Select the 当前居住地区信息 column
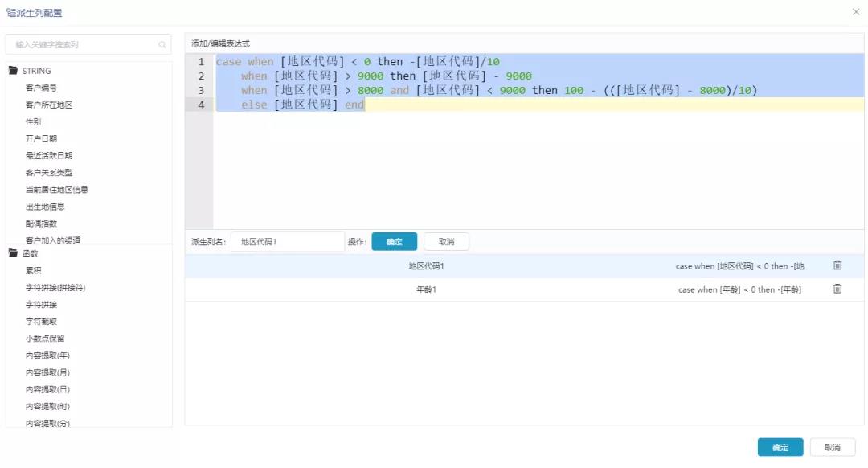Image resolution: width=868 pixels, height=468 pixels. [56, 190]
